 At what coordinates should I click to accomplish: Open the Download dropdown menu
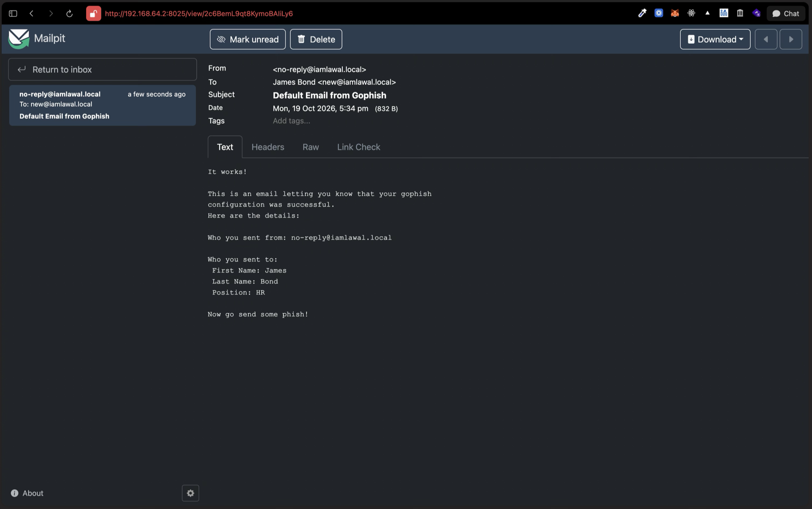715,39
